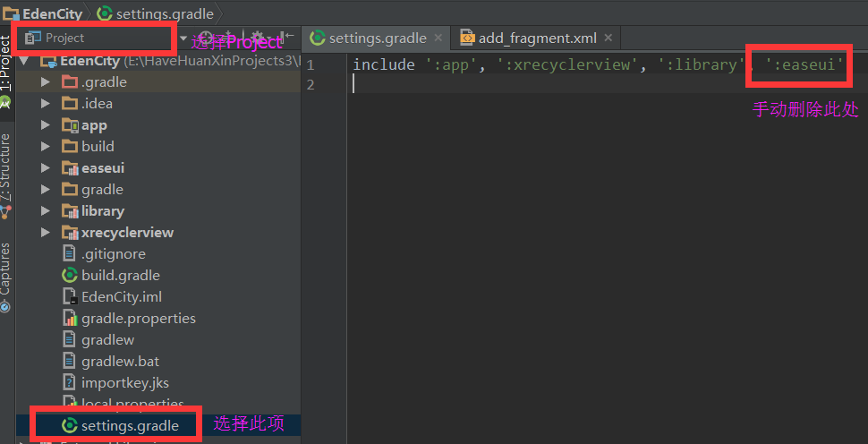Click the xrecyclerview module icon
This screenshot has width=868, height=444.
pos(70,233)
